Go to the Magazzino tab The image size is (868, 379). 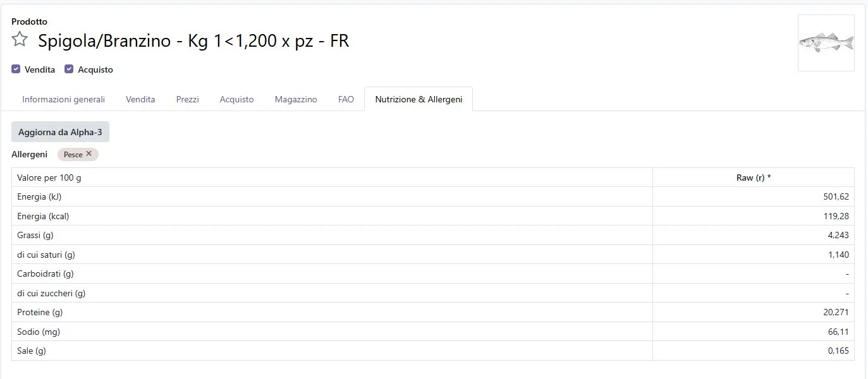coord(296,99)
